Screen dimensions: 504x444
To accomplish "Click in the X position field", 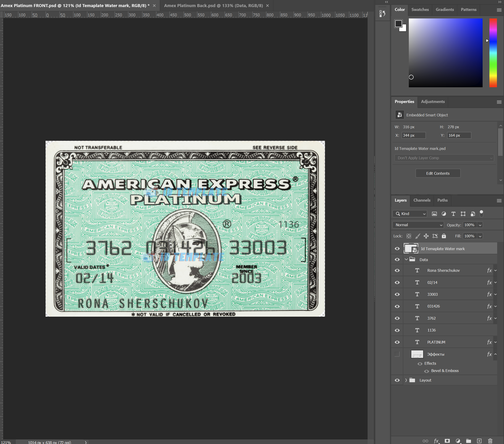I will click(x=414, y=135).
